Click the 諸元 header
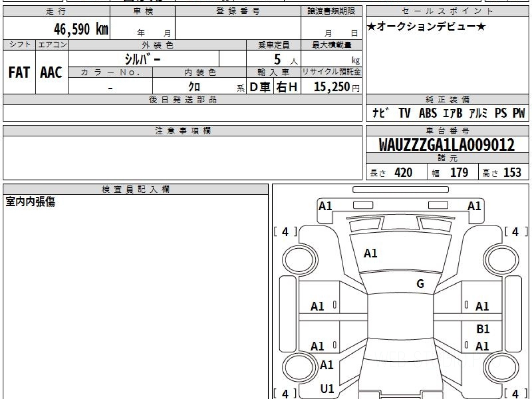532x399 pixels. [x=447, y=158]
